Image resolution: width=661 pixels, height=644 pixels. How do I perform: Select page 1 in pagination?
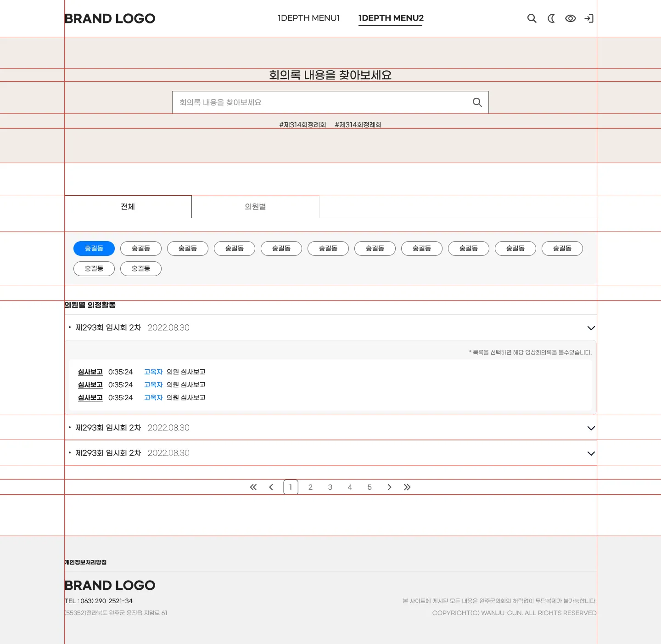click(291, 487)
